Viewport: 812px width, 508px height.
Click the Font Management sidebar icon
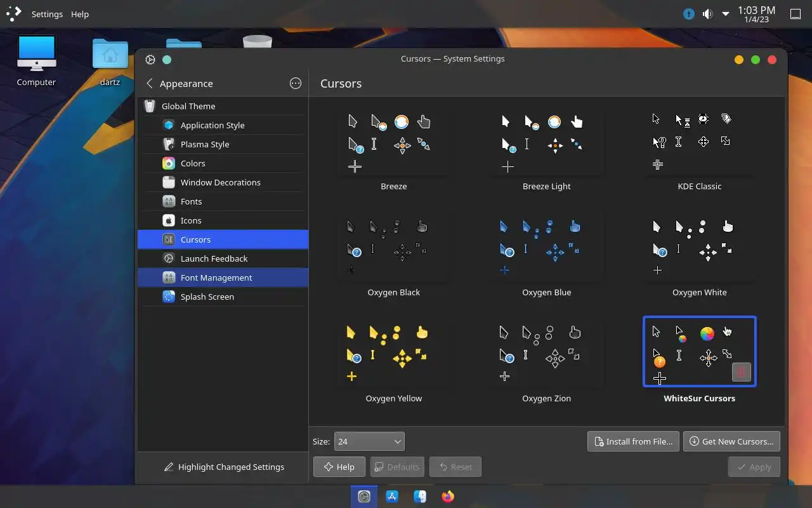point(168,277)
